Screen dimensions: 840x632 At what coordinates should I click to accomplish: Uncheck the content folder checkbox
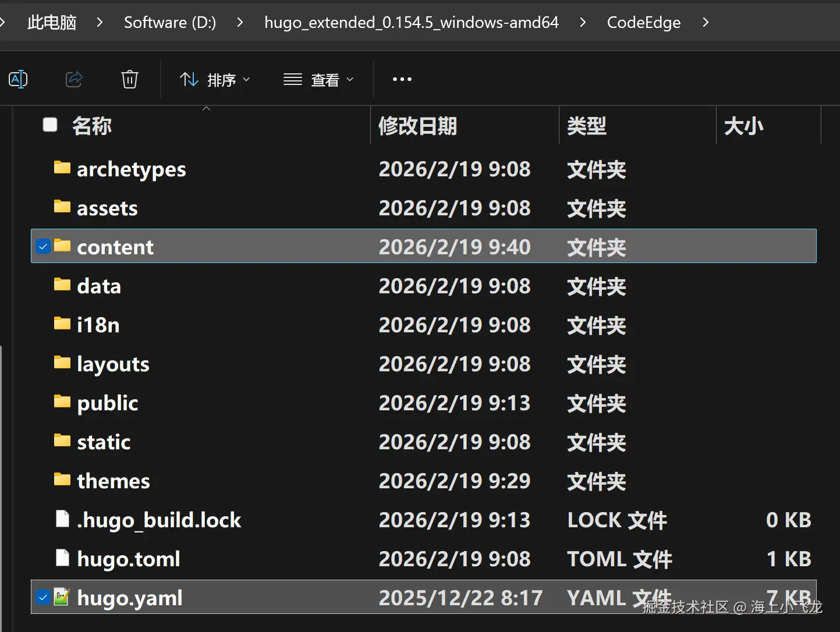[43, 247]
